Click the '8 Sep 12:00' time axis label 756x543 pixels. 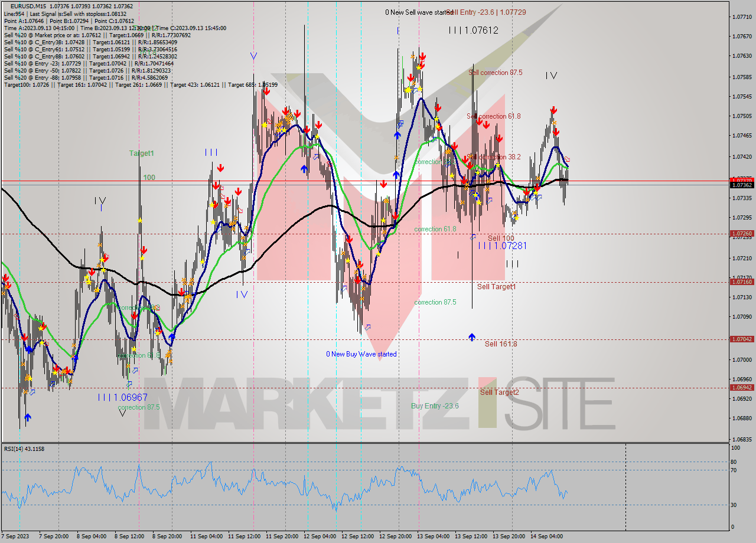point(129,537)
